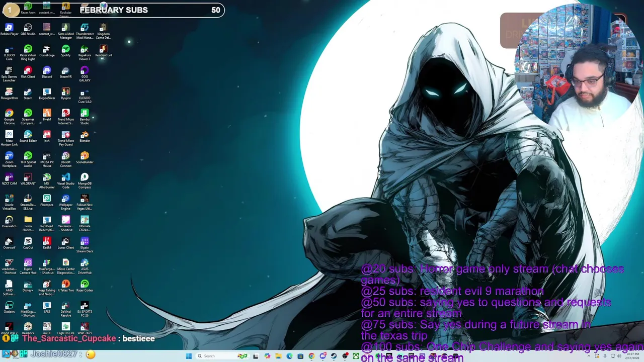Open Elgato Stream Deck icon
This screenshot has width=644, height=362.
[85, 245]
